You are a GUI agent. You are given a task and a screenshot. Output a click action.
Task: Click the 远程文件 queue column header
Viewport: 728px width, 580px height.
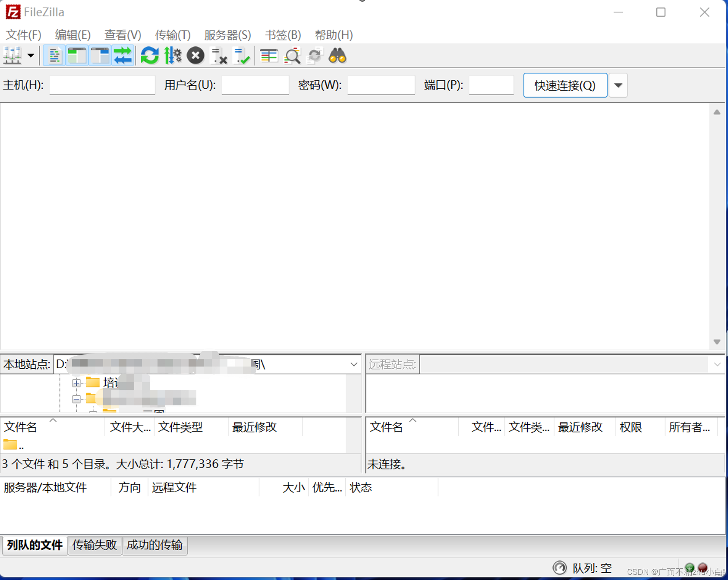[x=203, y=488]
